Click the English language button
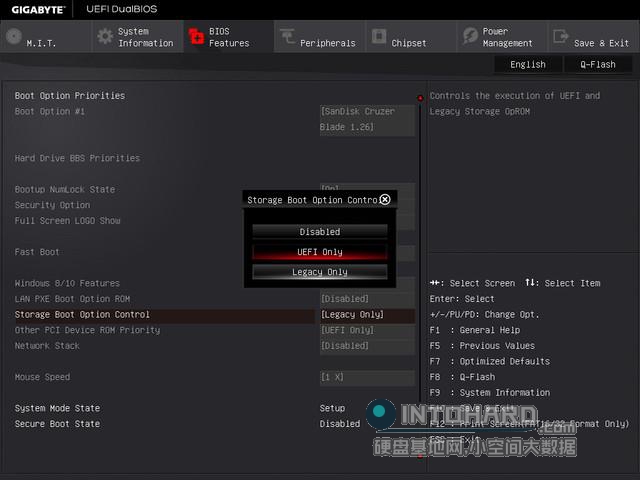Image resolution: width=640 pixels, height=480 pixels. 528,64
